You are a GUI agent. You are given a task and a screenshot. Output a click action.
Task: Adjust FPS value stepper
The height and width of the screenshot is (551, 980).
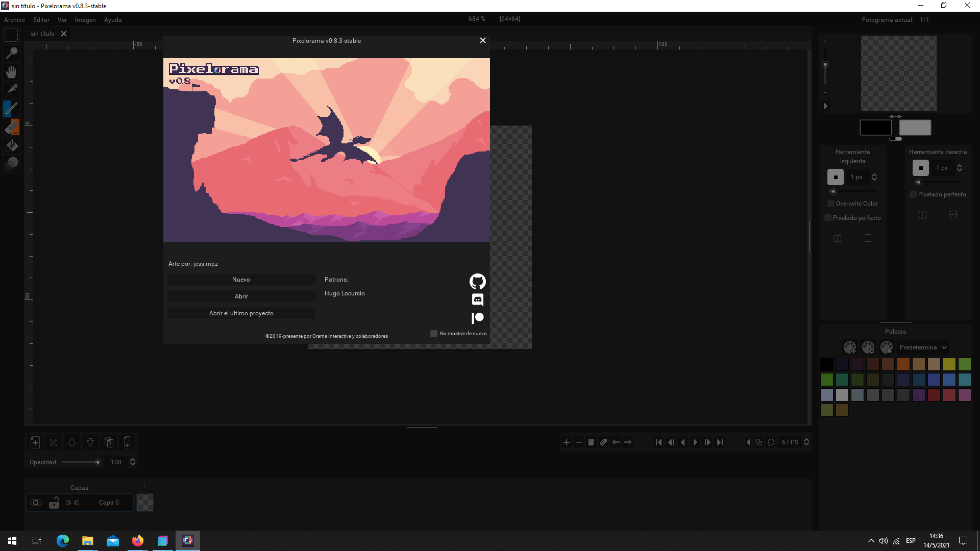806,442
